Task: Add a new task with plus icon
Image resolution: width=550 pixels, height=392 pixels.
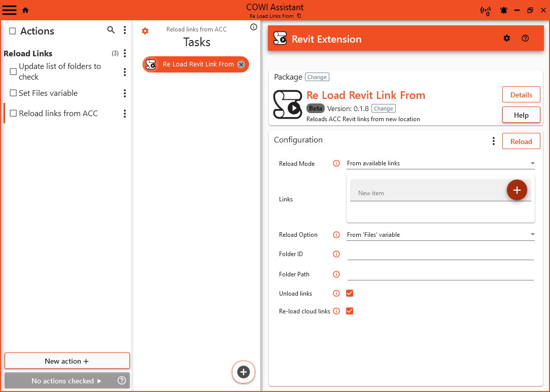Action: pos(244,372)
